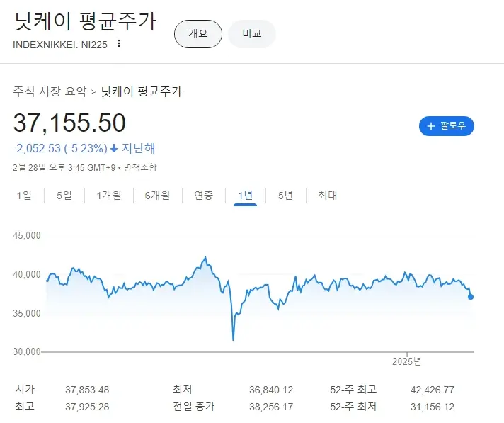
Task: Click the endpoint dot on price chart
Action: click(471, 297)
